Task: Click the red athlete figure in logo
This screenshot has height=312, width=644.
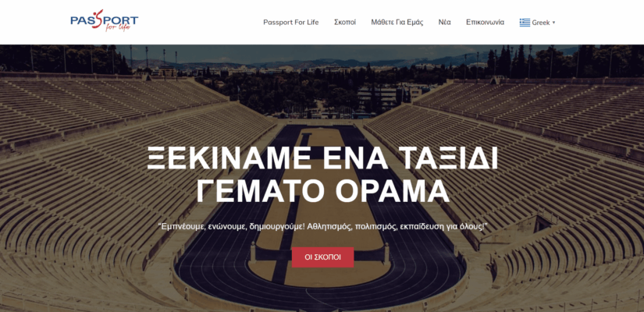Action: (97, 19)
